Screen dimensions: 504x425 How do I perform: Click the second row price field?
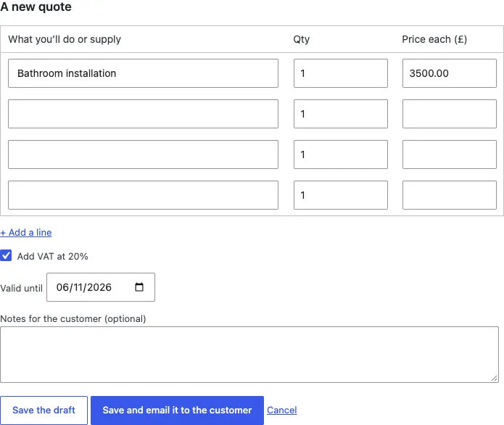[x=450, y=114]
